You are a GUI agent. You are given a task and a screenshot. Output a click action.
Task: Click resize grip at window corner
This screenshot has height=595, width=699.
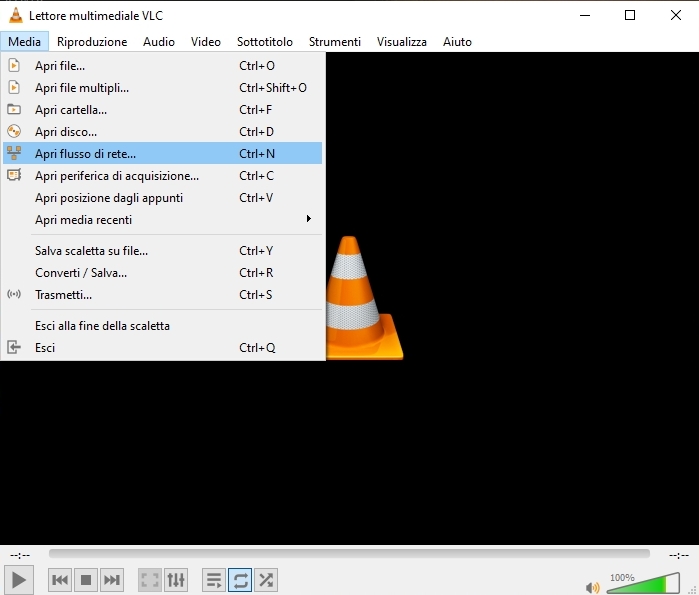click(693, 590)
